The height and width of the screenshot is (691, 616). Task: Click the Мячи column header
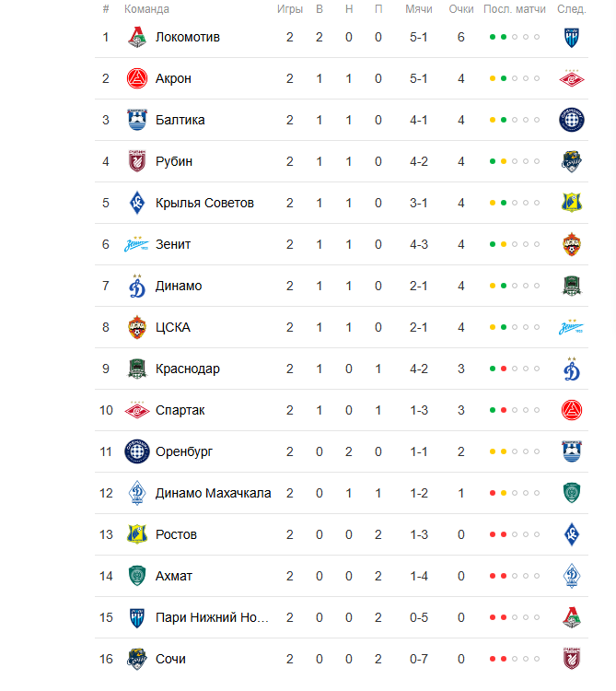419,9
